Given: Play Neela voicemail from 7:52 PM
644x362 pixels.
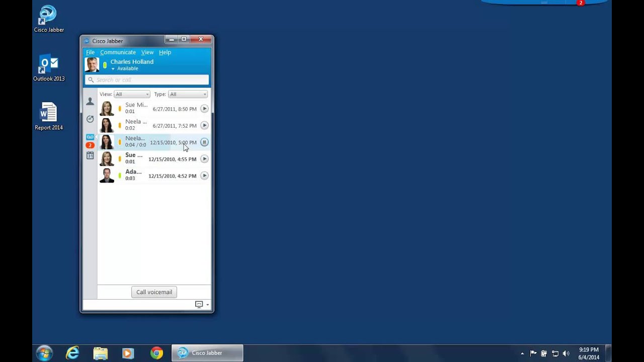Looking at the screenshot, I should tap(204, 125).
